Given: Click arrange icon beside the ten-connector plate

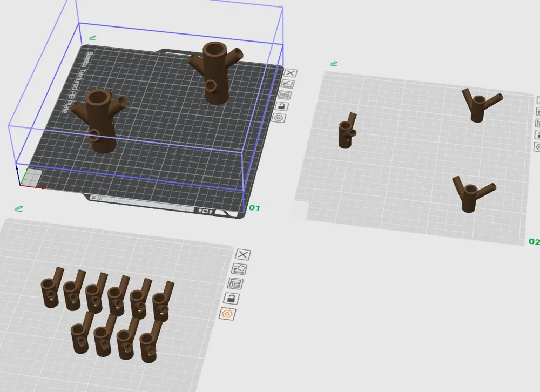Looking at the screenshot, I should (x=235, y=284).
